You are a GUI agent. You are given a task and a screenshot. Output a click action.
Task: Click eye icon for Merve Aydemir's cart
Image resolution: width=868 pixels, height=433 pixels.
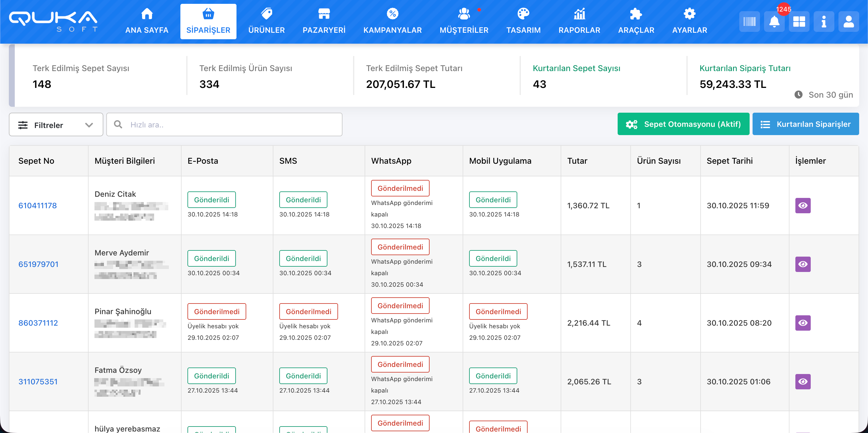coord(803,264)
